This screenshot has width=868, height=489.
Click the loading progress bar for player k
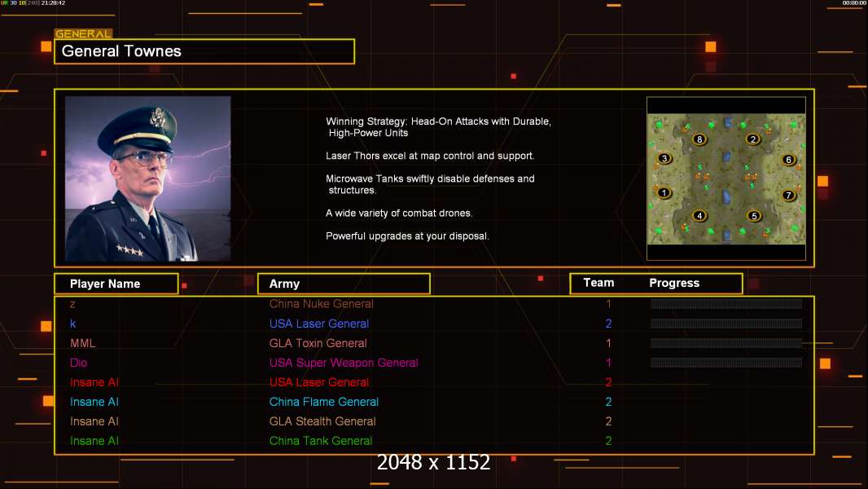tap(726, 324)
